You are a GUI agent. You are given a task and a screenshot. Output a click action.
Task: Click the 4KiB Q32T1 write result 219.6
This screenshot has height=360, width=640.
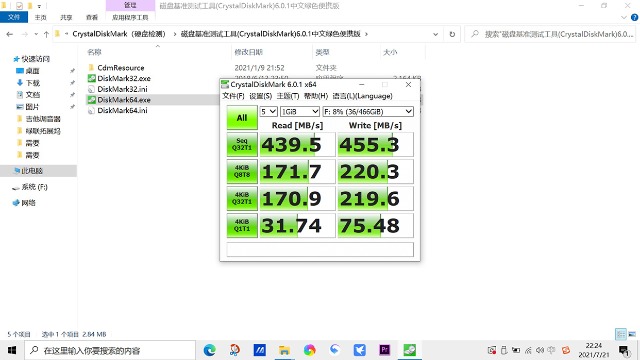click(x=376, y=198)
